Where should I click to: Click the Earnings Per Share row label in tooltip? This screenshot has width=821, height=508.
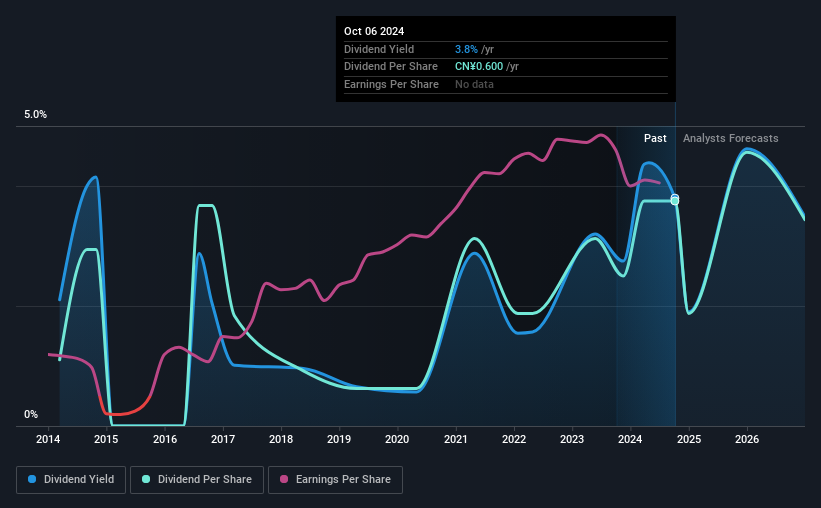(x=391, y=84)
